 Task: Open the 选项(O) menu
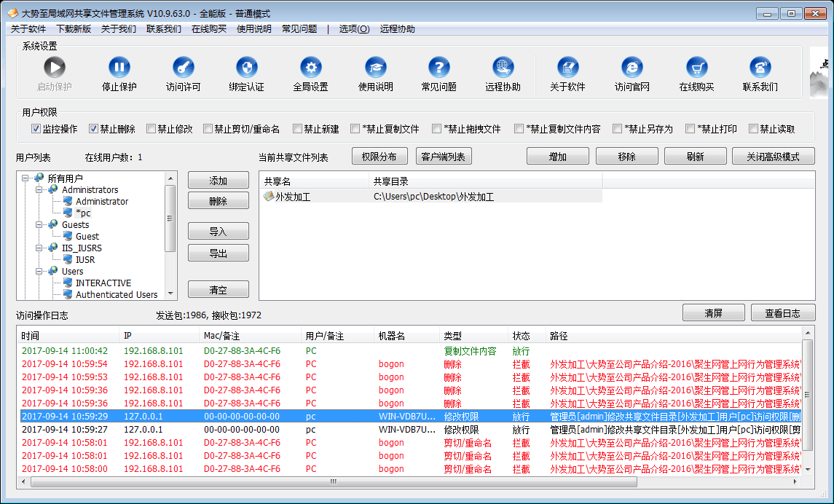click(x=354, y=29)
